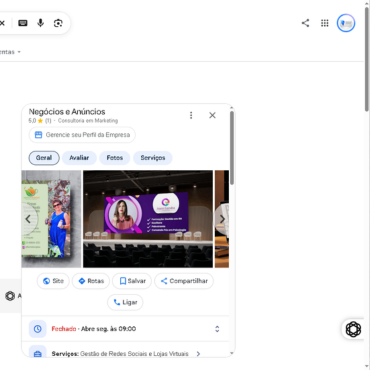The image size is (370, 370).
Task: Expand the opening hours details
Action: click(217, 329)
